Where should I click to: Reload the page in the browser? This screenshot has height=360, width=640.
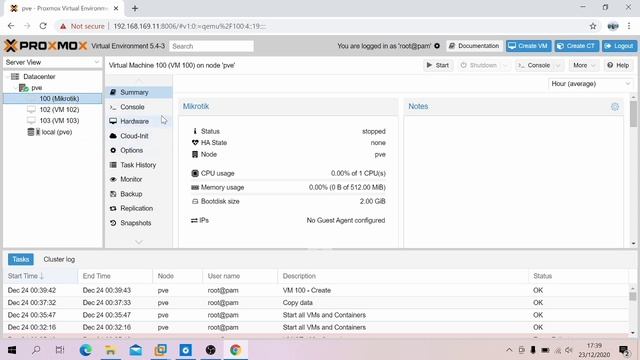point(43,26)
